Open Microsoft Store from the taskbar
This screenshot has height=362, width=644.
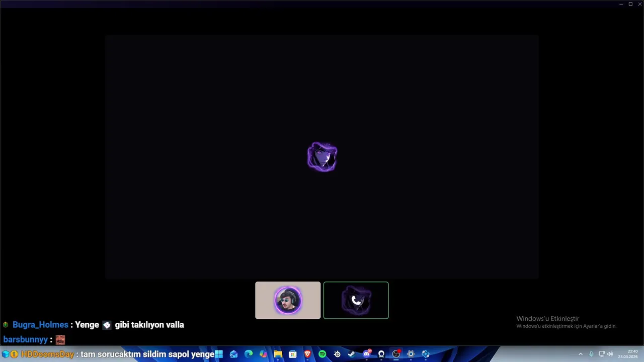pyautogui.click(x=292, y=354)
